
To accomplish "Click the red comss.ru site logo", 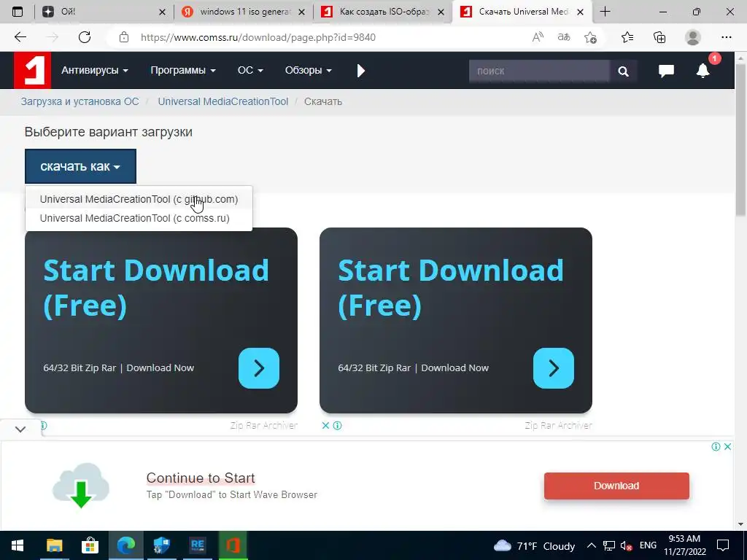I will tap(32, 71).
